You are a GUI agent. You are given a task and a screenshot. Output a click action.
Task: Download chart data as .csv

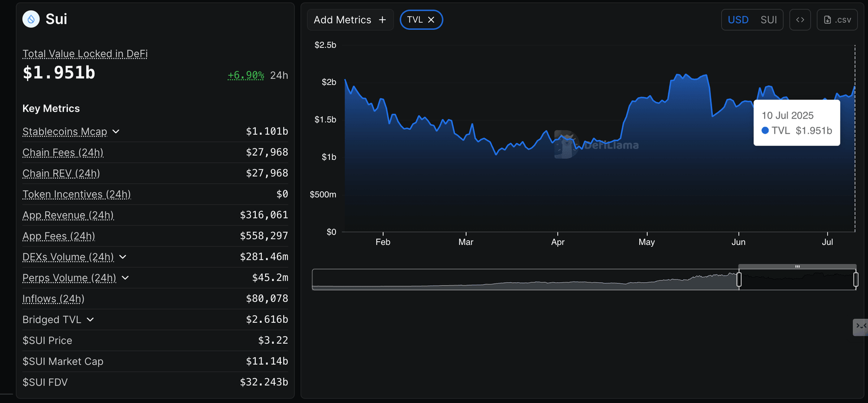tap(837, 20)
